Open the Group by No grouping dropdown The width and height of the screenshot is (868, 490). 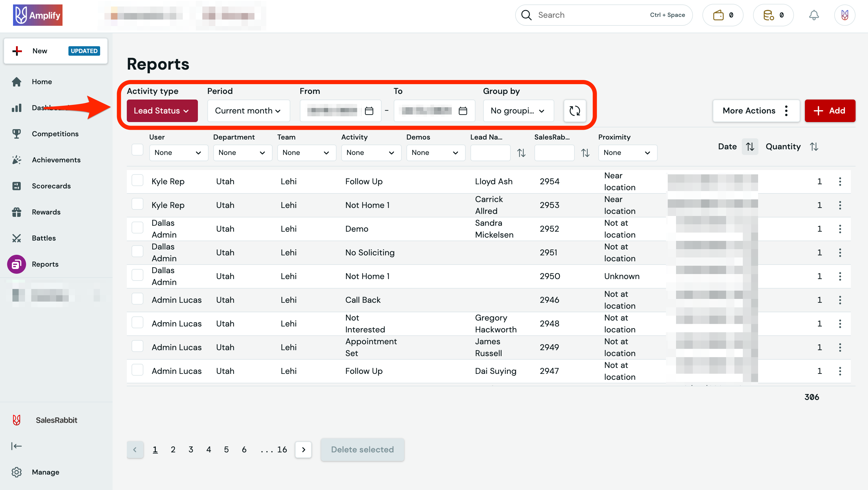click(518, 111)
